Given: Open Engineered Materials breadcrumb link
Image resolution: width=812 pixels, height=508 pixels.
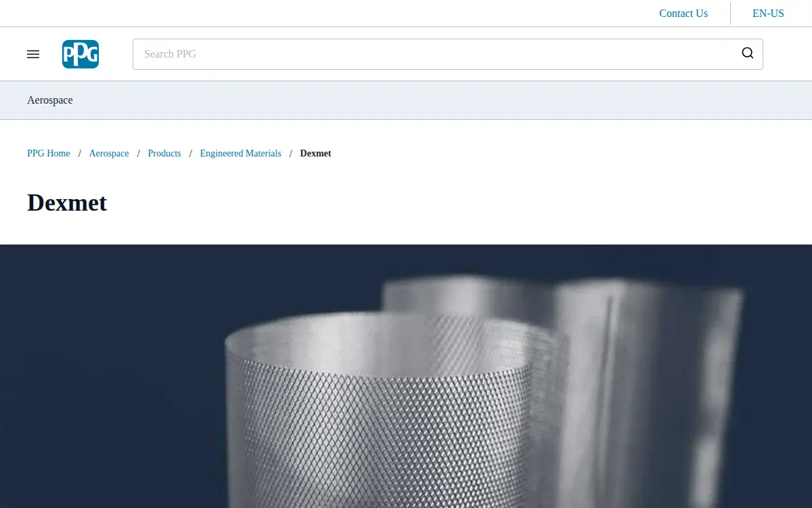Looking at the screenshot, I should tap(240, 154).
